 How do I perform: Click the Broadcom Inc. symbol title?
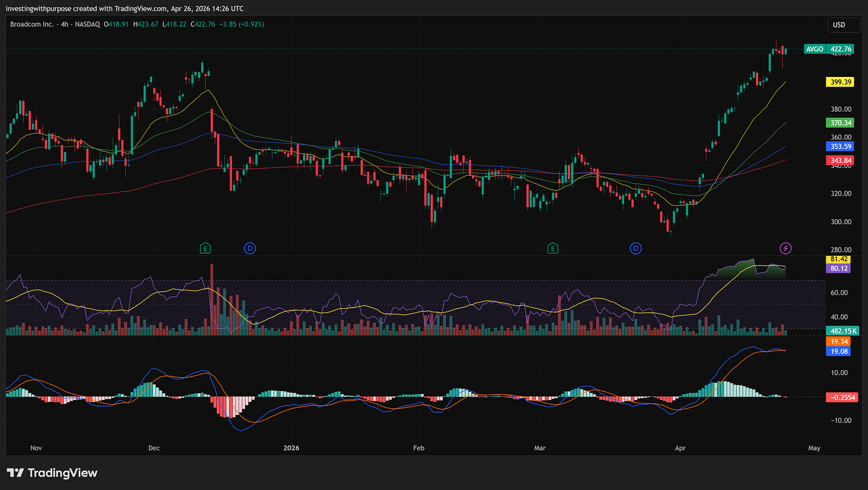pos(31,24)
